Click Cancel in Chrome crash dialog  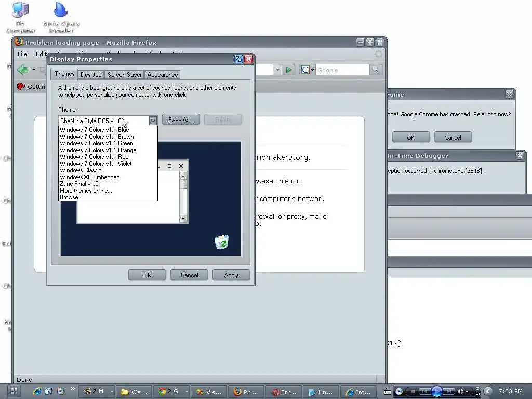[453, 137]
